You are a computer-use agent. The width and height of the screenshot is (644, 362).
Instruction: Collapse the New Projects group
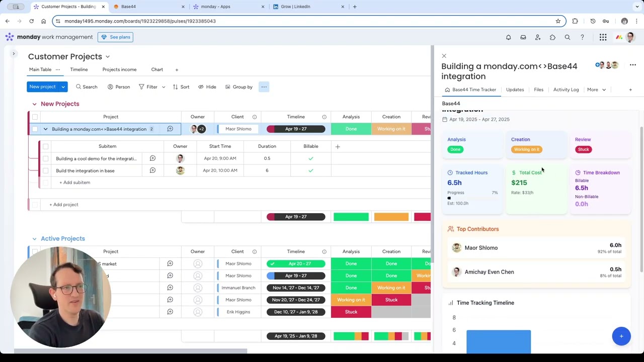(34, 104)
